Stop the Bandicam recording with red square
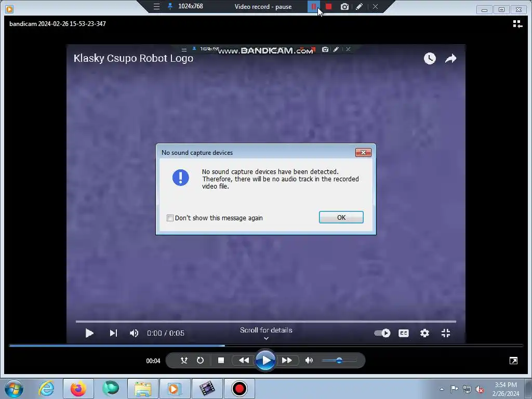The height and width of the screenshot is (399, 532). pos(328,6)
